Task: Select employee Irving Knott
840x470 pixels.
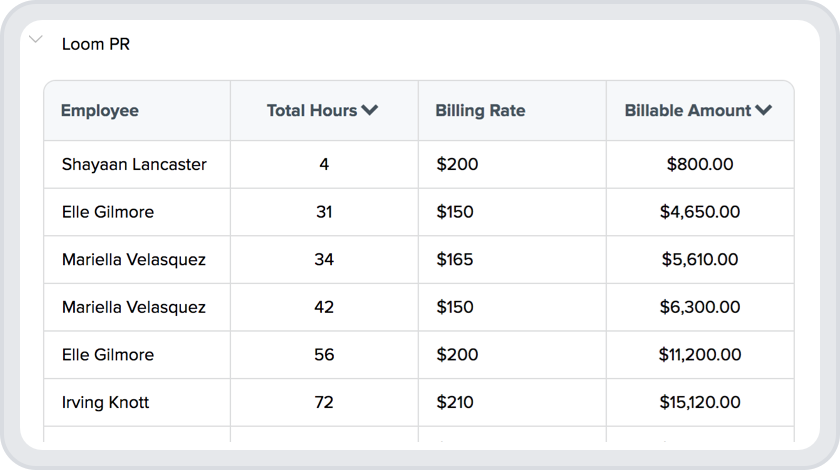Action: pyautogui.click(x=105, y=403)
